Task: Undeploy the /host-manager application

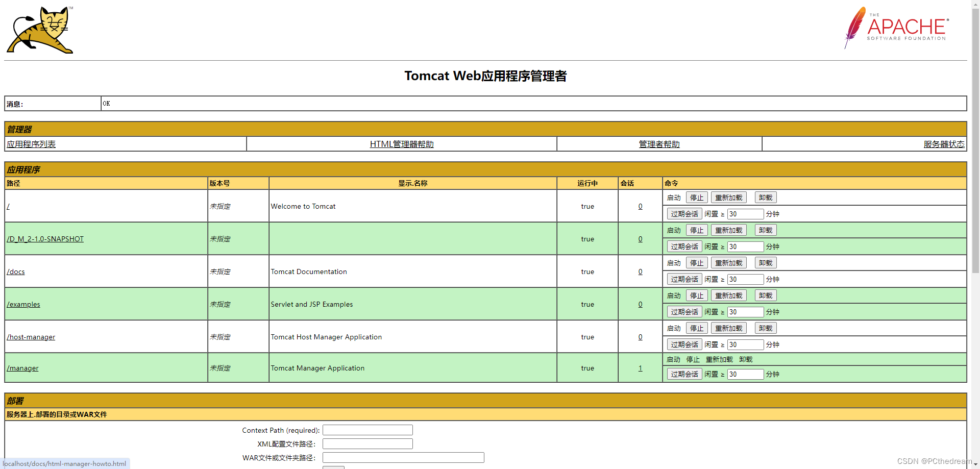Action: (x=766, y=328)
